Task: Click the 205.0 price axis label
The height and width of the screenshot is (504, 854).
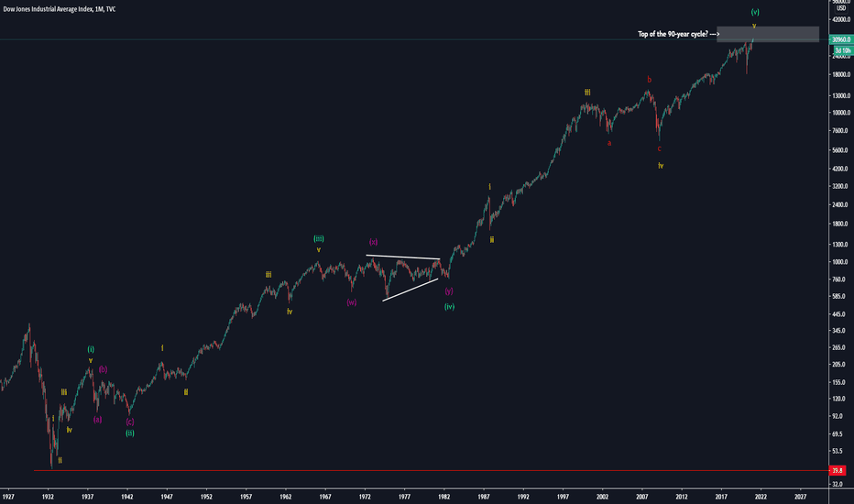Action: 839,365
